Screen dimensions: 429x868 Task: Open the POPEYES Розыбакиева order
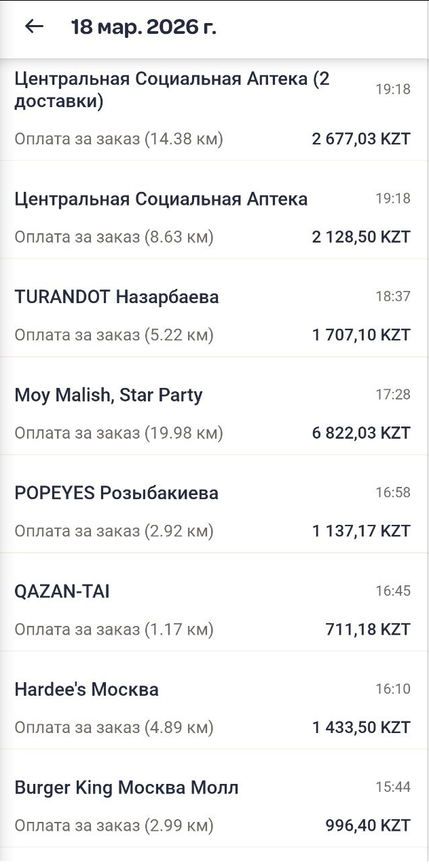214,504
